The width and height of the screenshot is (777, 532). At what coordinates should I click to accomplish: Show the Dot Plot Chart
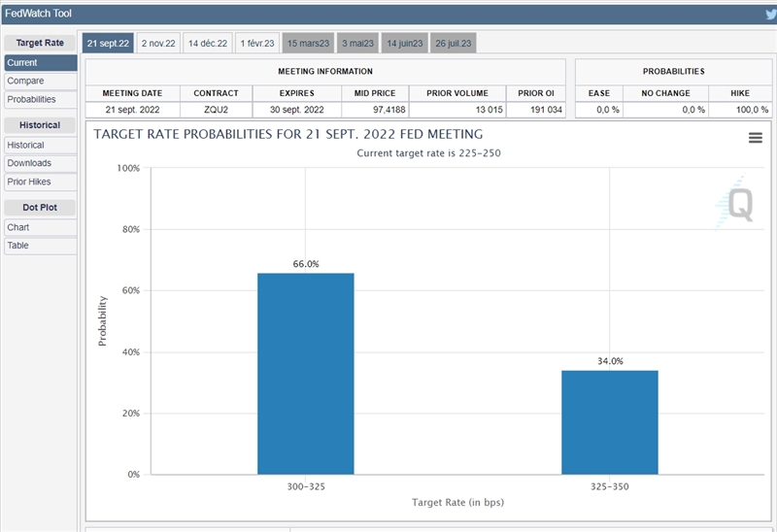pos(39,227)
